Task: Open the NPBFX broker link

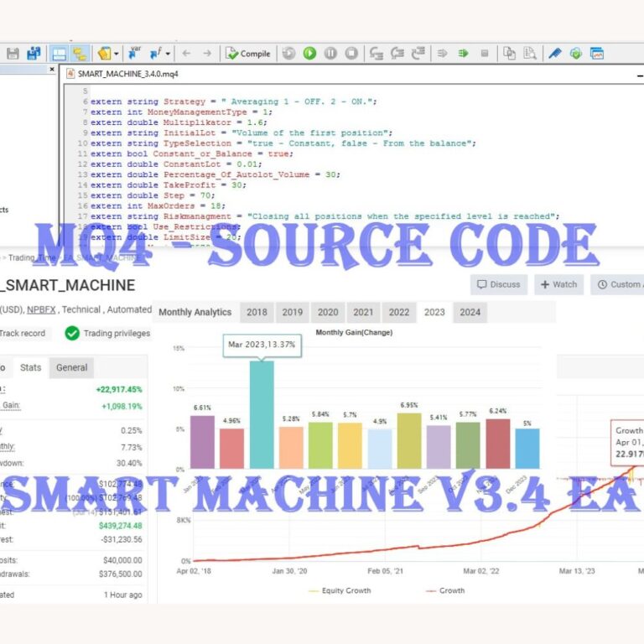Action: click(41, 309)
